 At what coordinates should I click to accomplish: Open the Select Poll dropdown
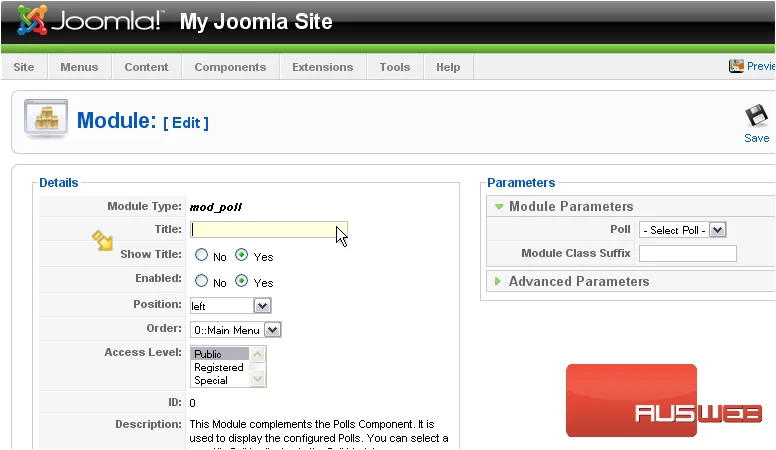pos(682,230)
